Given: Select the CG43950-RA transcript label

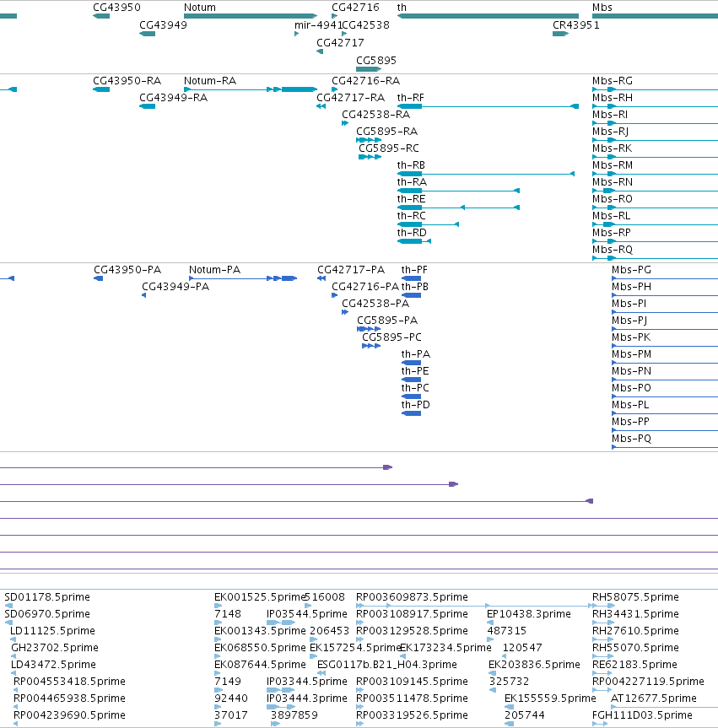Looking at the screenshot, I should tap(127, 81).
